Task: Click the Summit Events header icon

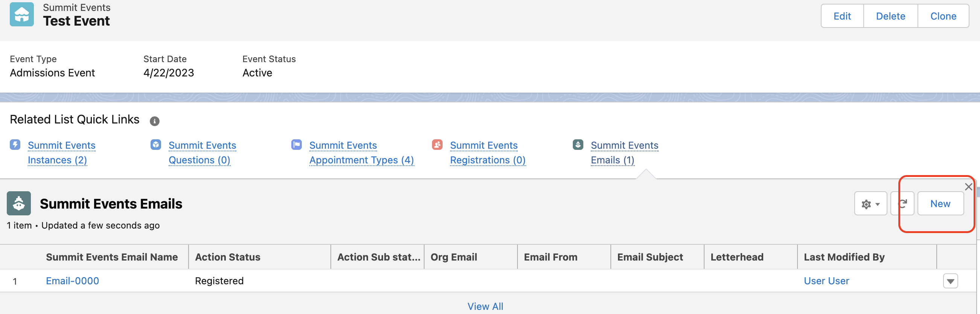Action: [x=22, y=14]
